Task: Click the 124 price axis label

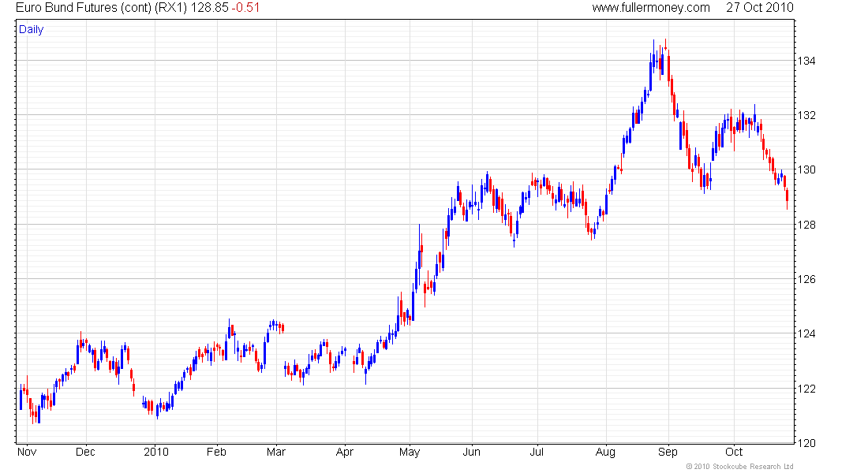Action: (x=806, y=333)
